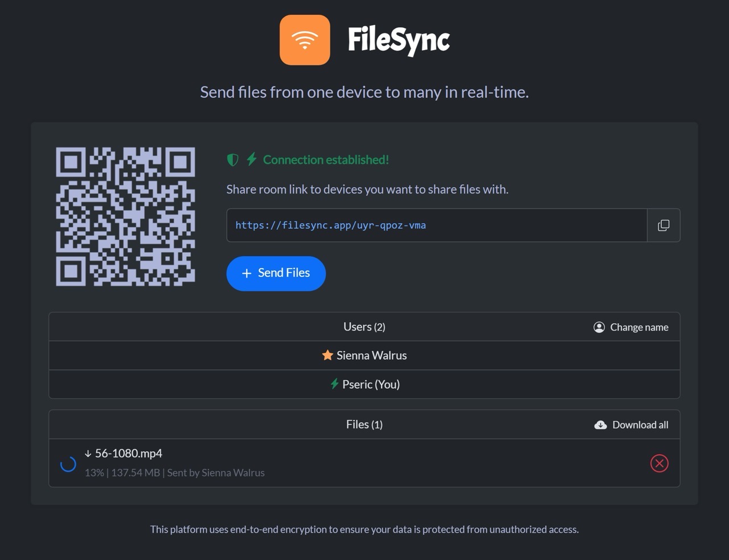Click the FileSync title text

pos(399,40)
